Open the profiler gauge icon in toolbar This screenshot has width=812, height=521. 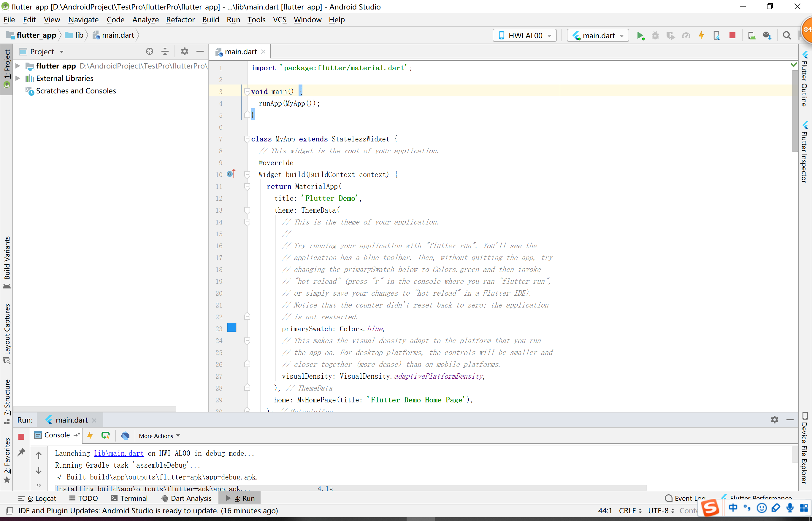686,36
